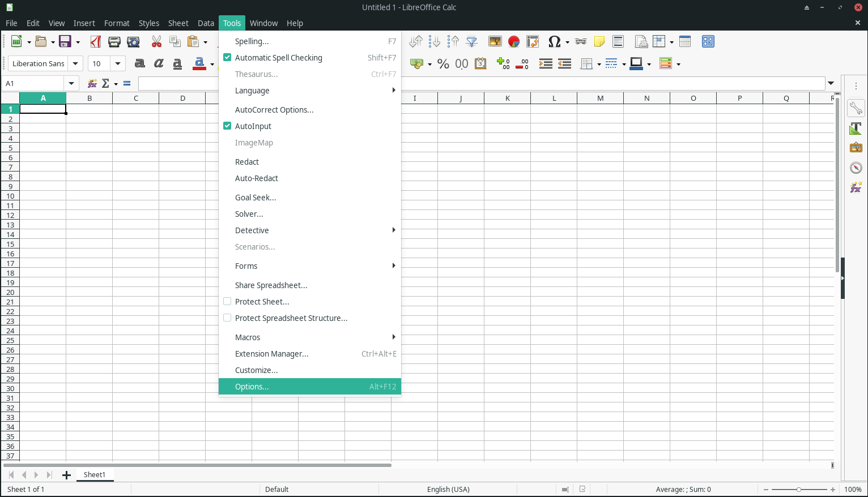This screenshot has width=868, height=497.
Task: Open the Functions sidebar panel
Action: click(856, 187)
